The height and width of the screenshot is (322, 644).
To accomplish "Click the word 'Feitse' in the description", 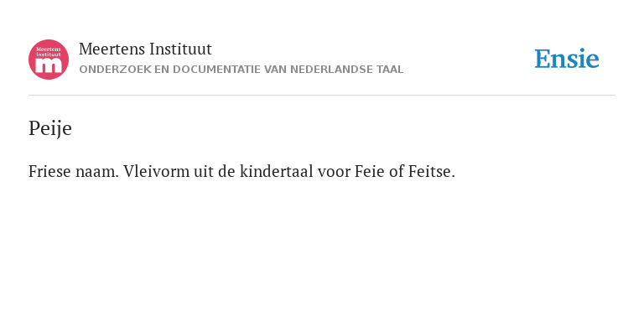I will tap(431, 171).
